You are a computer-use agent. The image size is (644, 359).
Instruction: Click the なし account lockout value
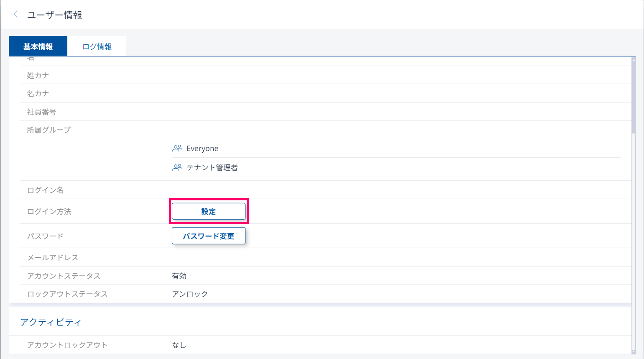click(179, 345)
